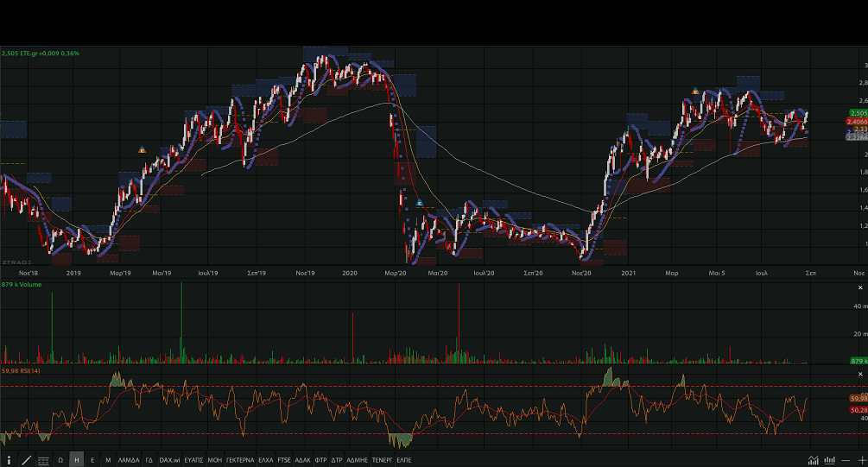
Task: Open the ΛΑΜΔΑ symbol tab
Action: (x=128, y=460)
